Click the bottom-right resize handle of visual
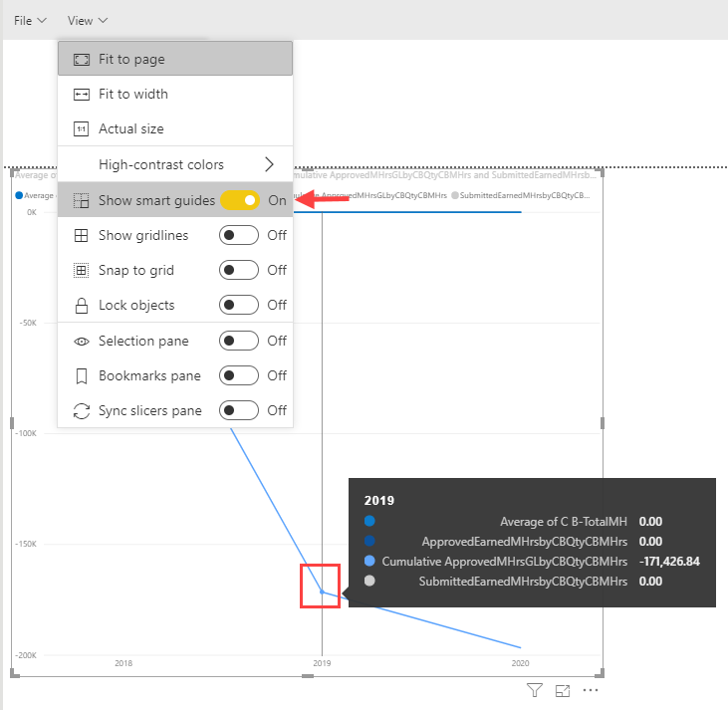Viewport: 728px width, 710px height. pos(601,674)
